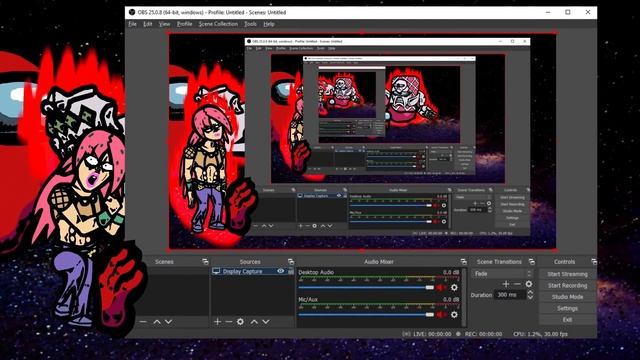Click the Desktop Audio volume slider in main mixer

366,287
